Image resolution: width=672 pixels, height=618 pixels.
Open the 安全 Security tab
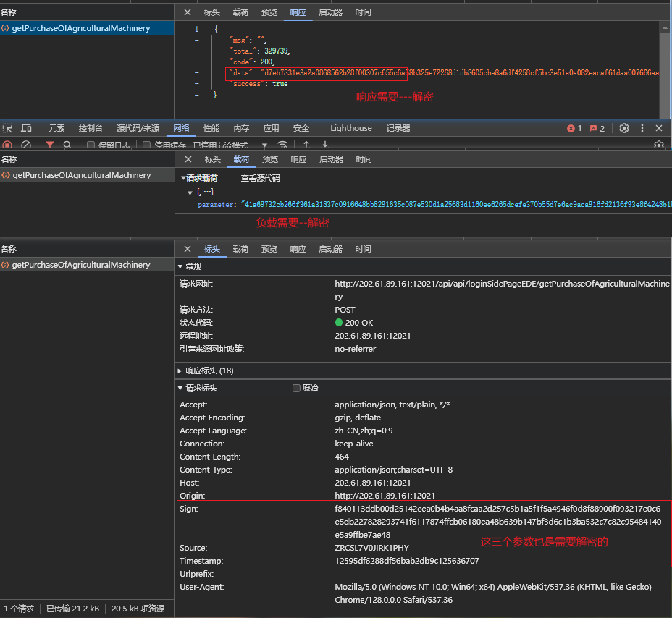coord(301,128)
